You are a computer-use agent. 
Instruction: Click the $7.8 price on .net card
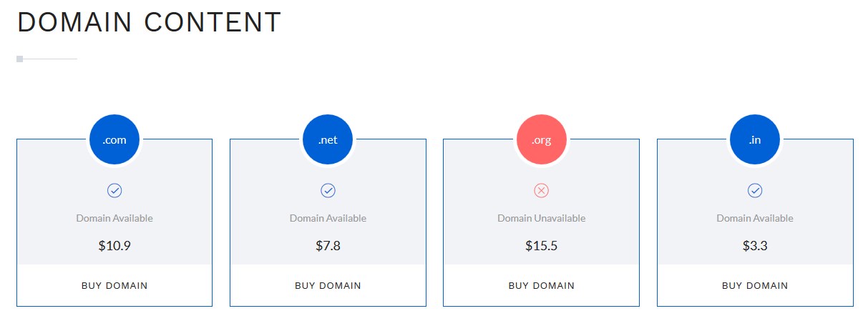pyautogui.click(x=328, y=246)
